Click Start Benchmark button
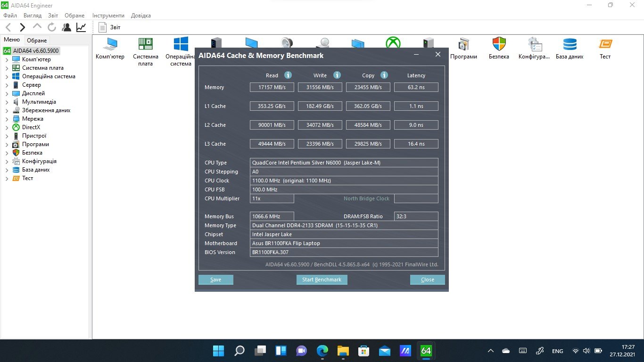Image resolution: width=644 pixels, height=362 pixels. 322,280
